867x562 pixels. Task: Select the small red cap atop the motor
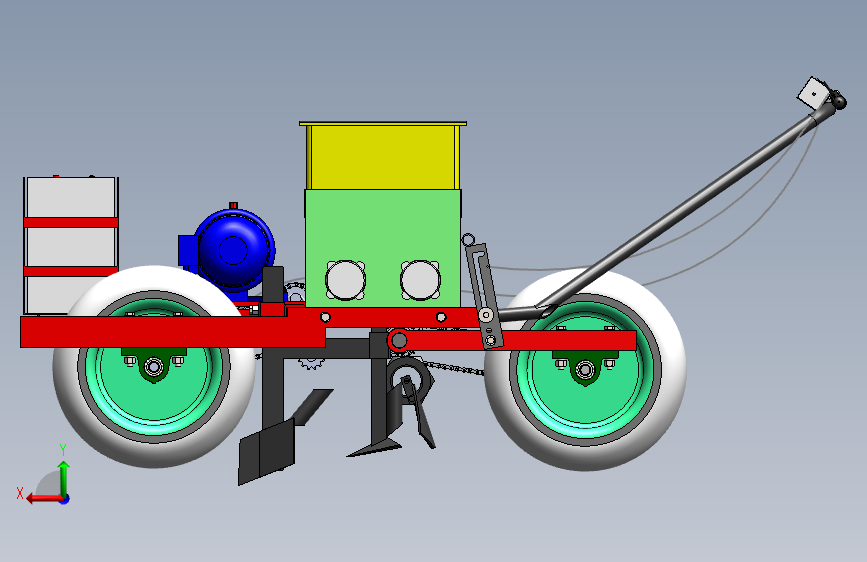pos(233,206)
